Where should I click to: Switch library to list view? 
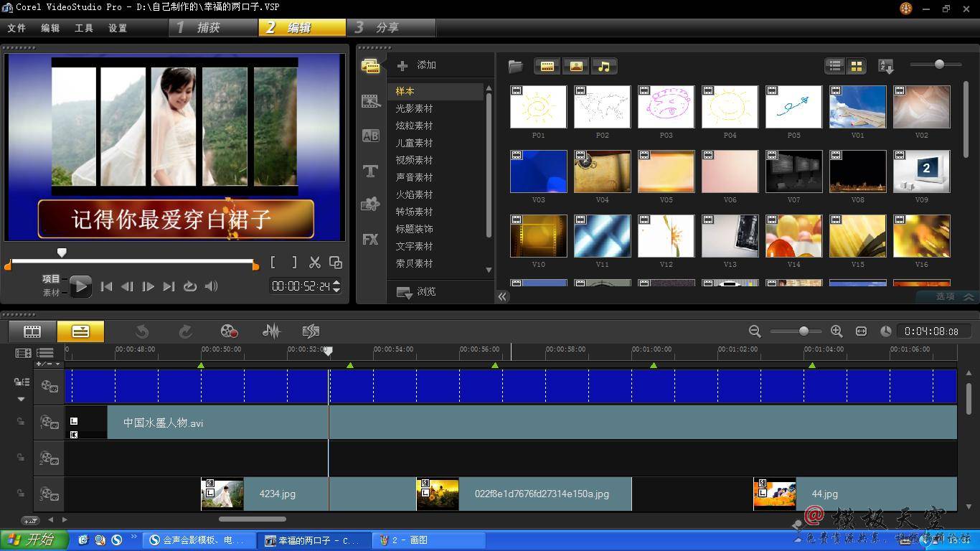835,66
